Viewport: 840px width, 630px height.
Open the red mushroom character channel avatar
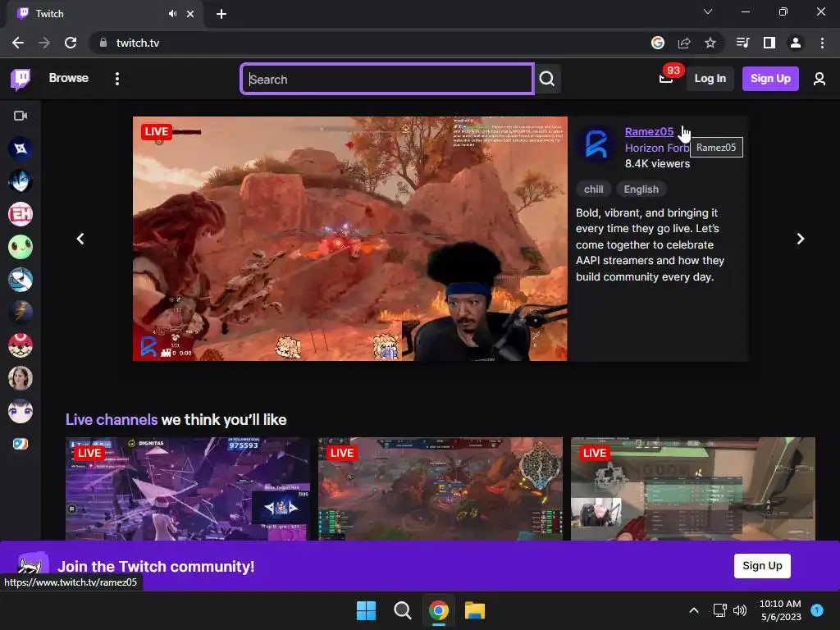(x=21, y=345)
